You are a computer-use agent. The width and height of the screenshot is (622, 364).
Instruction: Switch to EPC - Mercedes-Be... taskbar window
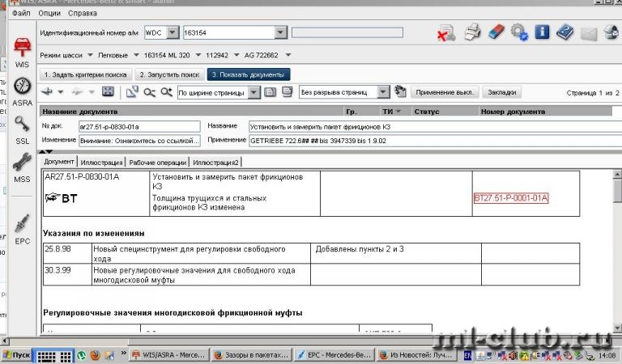334,355
